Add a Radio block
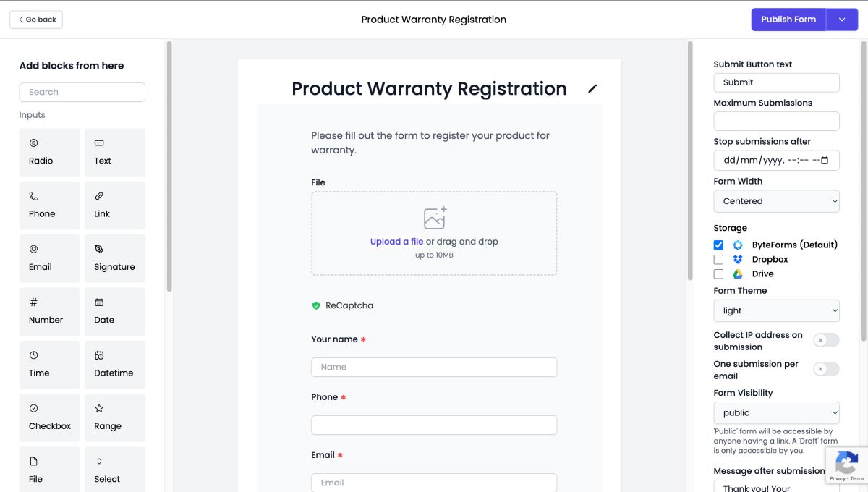Image resolution: width=868 pixels, height=492 pixels. tap(50, 153)
